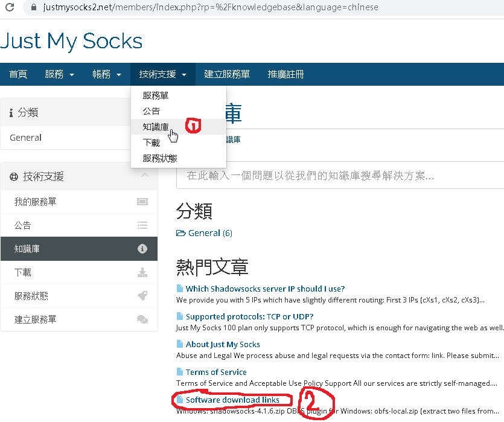Viewport: 504px width, 422px height.
Task: Open the Just My Socks logo link
Action: pyautogui.click(x=71, y=41)
